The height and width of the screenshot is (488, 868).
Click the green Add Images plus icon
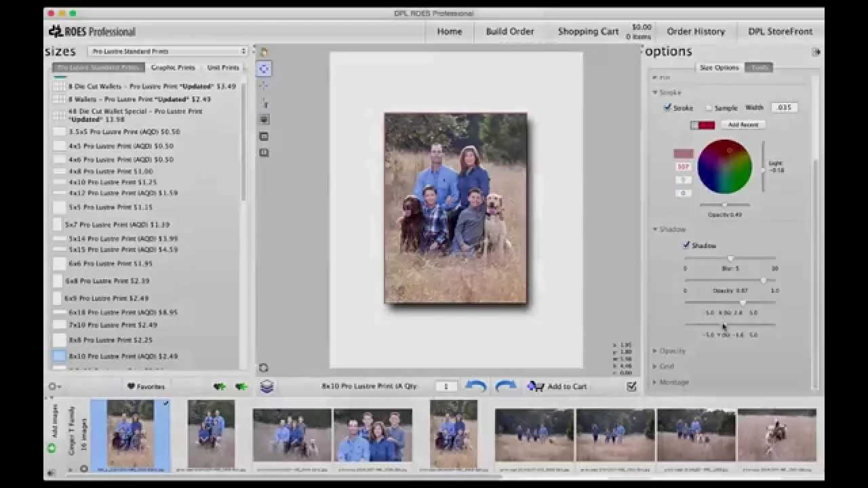tap(52, 448)
